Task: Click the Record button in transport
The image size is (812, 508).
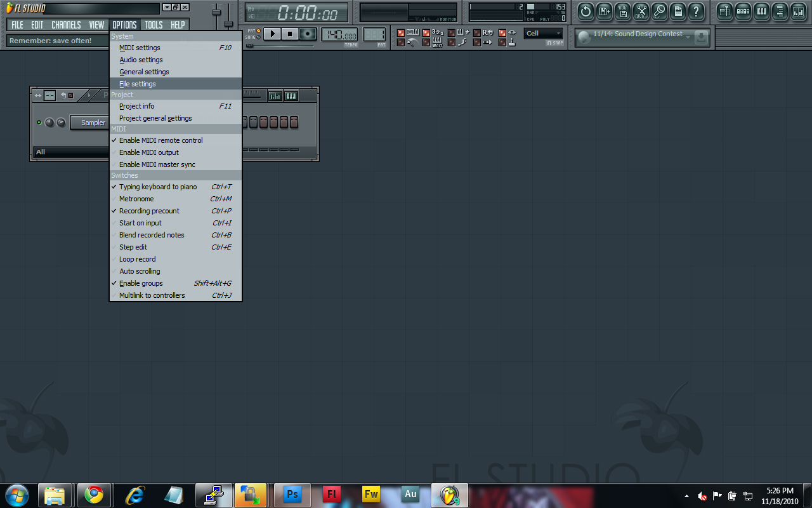Action: click(x=308, y=34)
